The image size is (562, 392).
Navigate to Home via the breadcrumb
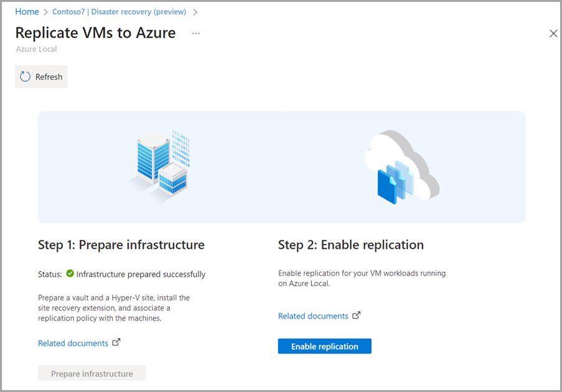(27, 11)
